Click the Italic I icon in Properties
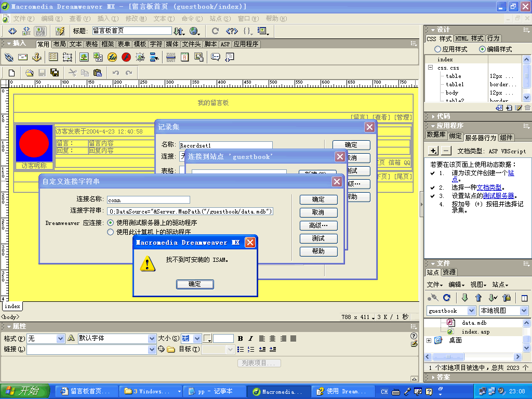 [251, 338]
